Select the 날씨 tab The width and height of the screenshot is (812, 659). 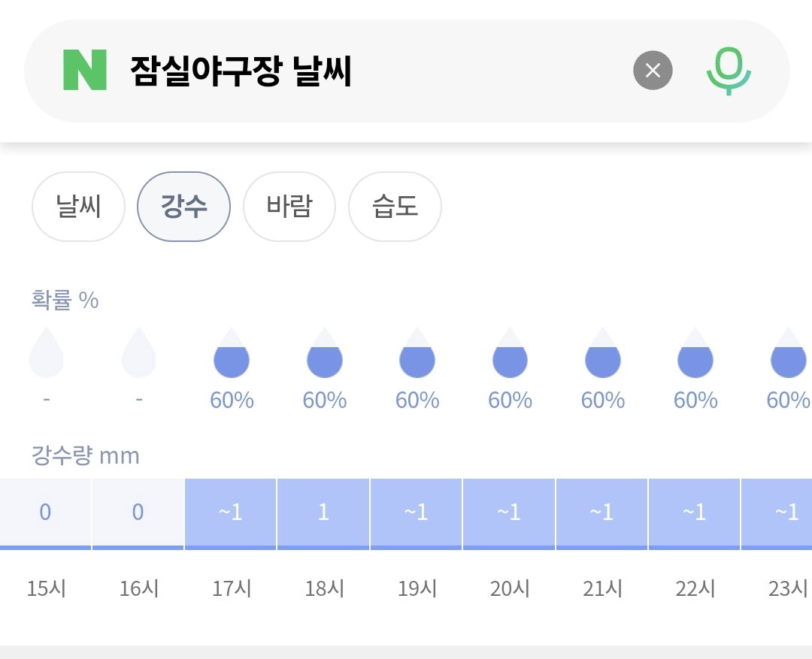(x=78, y=206)
